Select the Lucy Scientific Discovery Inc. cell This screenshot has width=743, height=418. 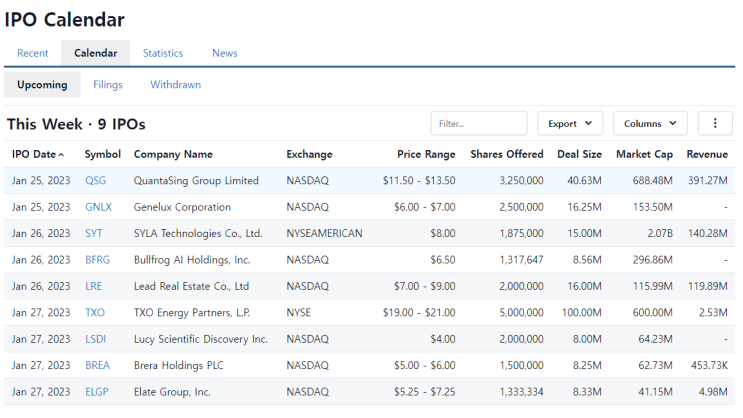tap(201, 339)
